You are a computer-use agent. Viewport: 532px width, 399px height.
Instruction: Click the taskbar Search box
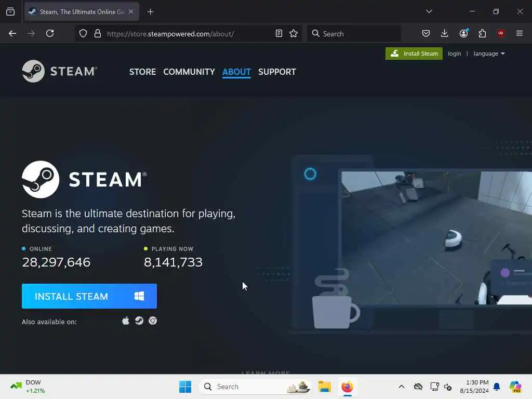click(x=255, y=387)
